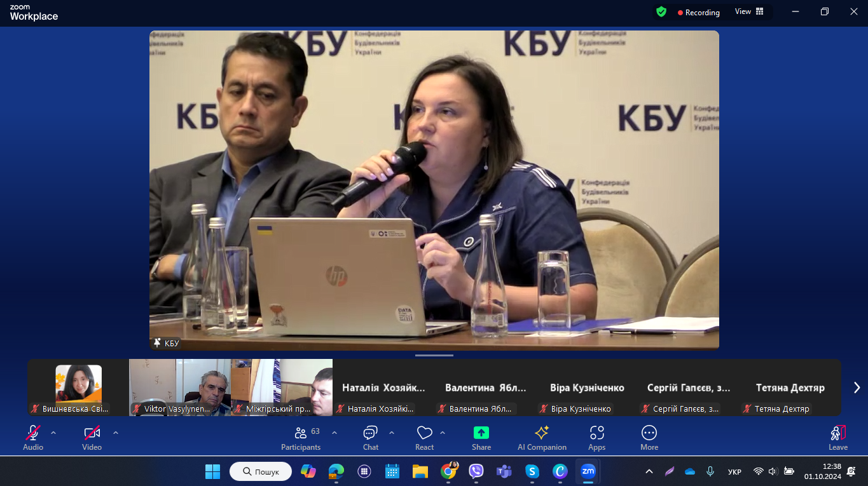Expand the arrow next to Participants

pyautogui.click(x=334, y=433)
